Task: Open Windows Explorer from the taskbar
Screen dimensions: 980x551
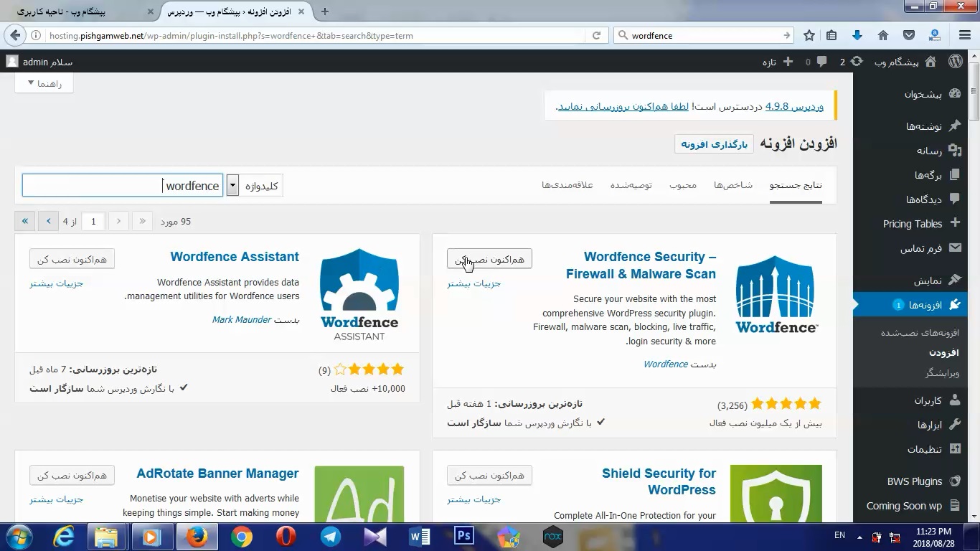Action: pos(106,537)
